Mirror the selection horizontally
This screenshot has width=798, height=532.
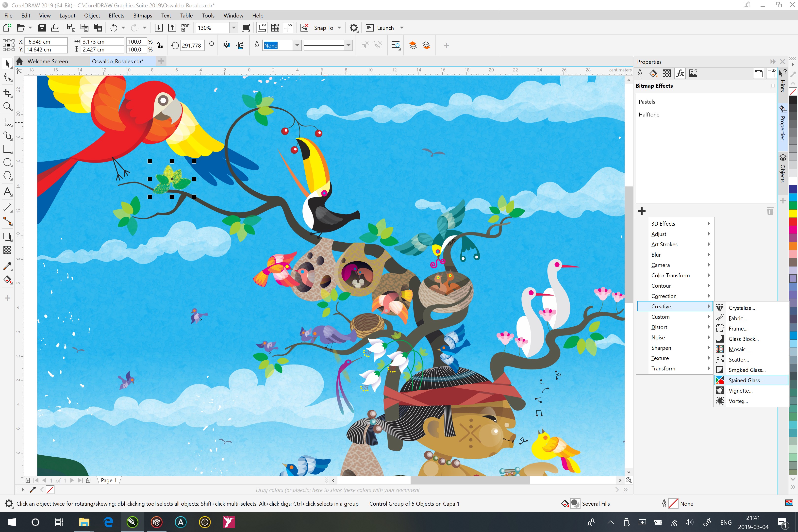point(226,46)
